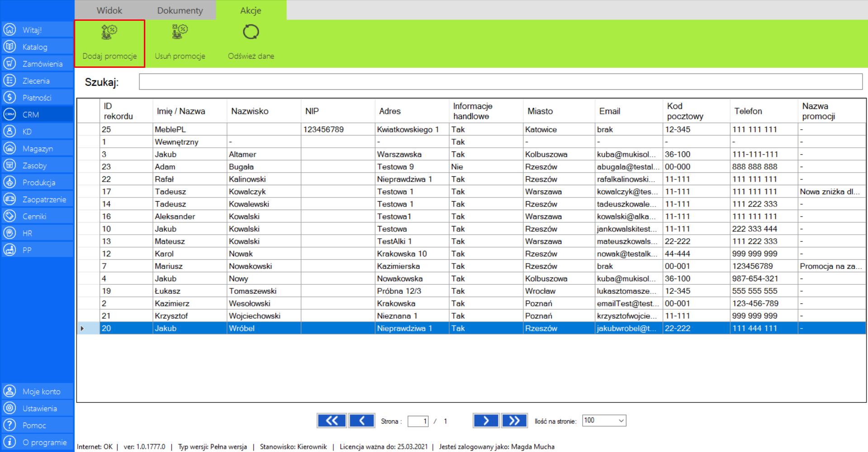This screenshot has height=452, width=868.
Task: Click into the Szukaj search field
Action: tap(501, 82)
